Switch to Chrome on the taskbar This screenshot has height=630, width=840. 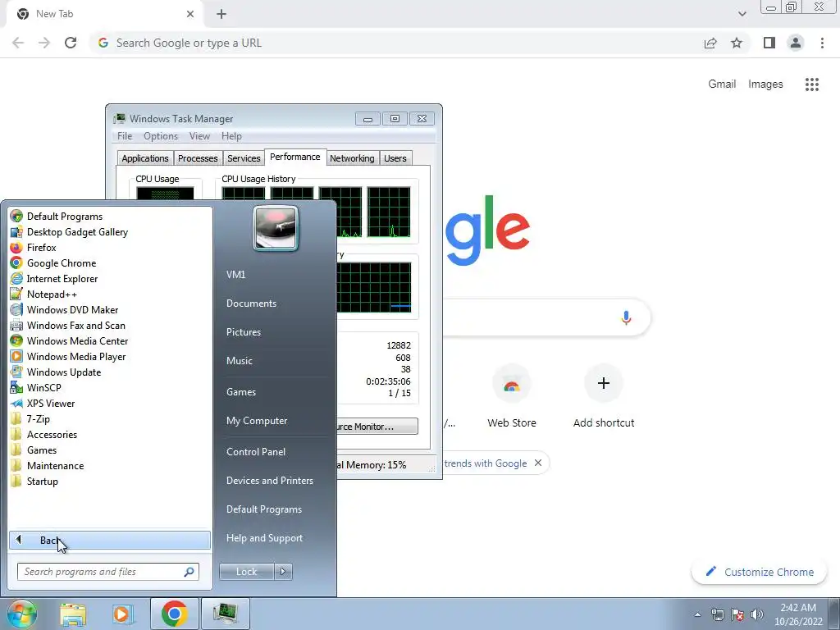point(174,614)
